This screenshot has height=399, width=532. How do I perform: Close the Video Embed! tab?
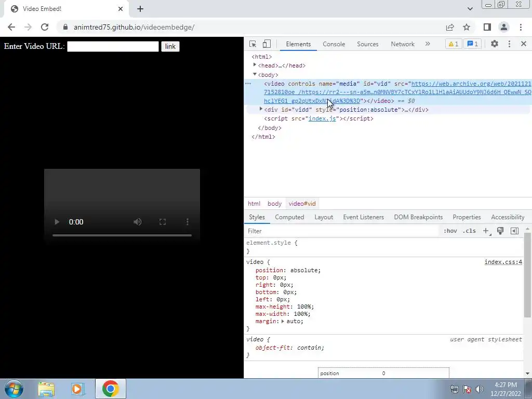click(x=121, y=9)
